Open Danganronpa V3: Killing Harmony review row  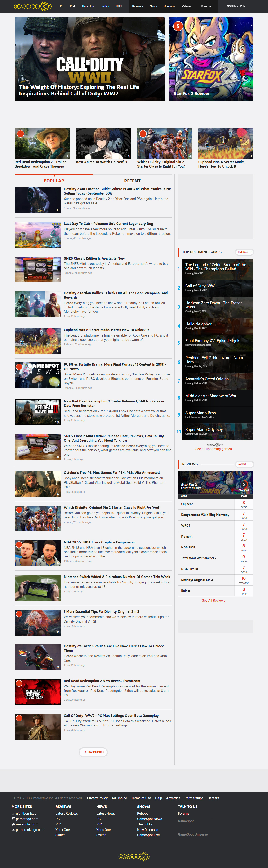[x=215, y=515]
